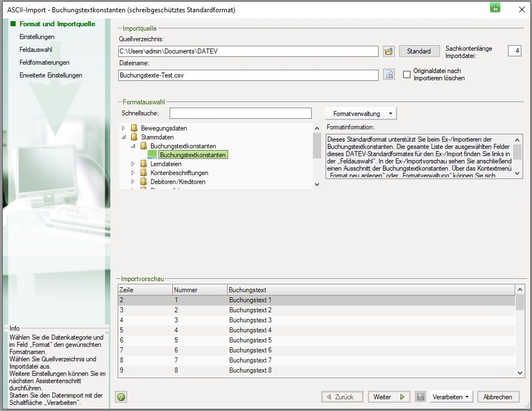Open the Erweiterte Einstellungen step
The image size is (532, 411).
(51, 75)
